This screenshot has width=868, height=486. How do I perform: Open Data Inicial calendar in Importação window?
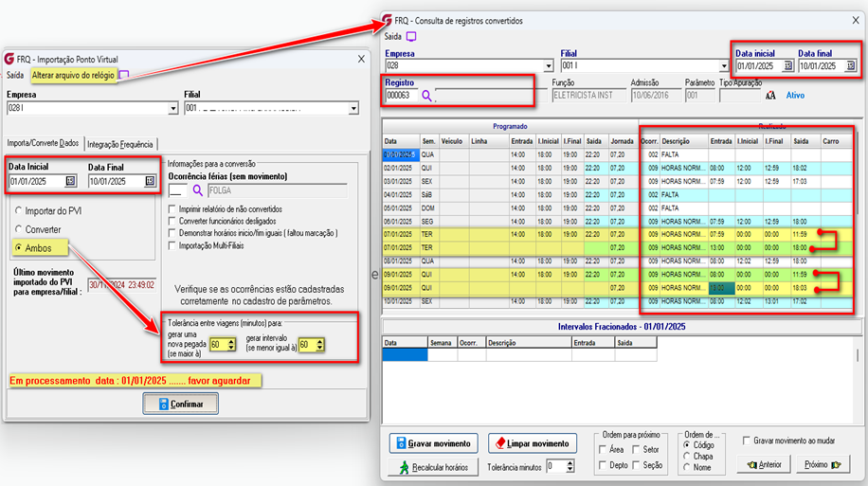[70, 181]
